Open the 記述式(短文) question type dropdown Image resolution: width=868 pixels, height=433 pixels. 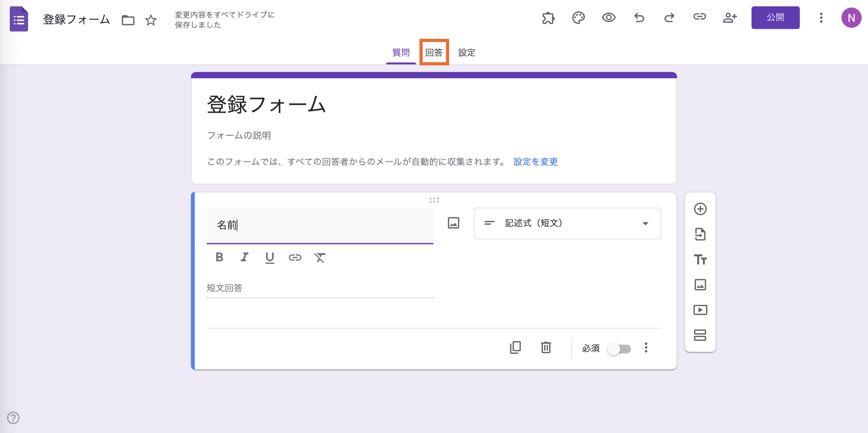click(567, 223)
